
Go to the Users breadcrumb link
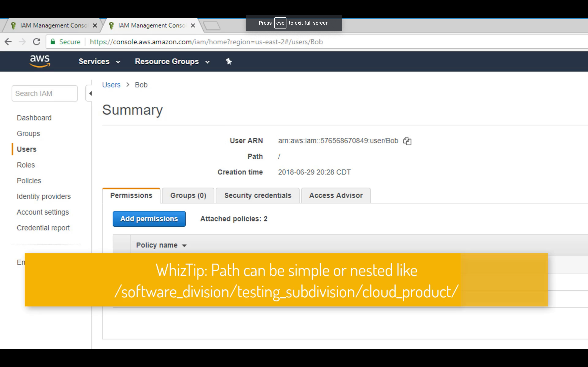point(111,85)
